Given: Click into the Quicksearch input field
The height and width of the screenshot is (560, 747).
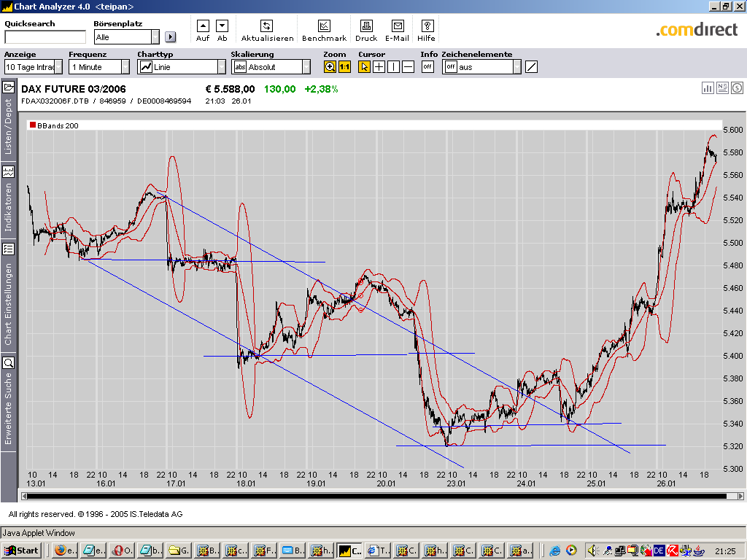Looking at the screenshot, I should pos(44,37).
